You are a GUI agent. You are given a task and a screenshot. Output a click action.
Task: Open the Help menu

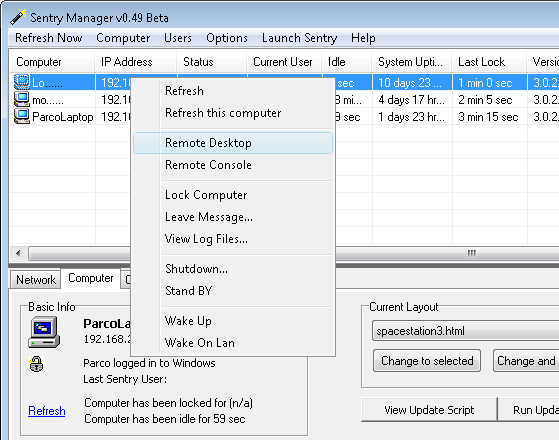[363, 38]
